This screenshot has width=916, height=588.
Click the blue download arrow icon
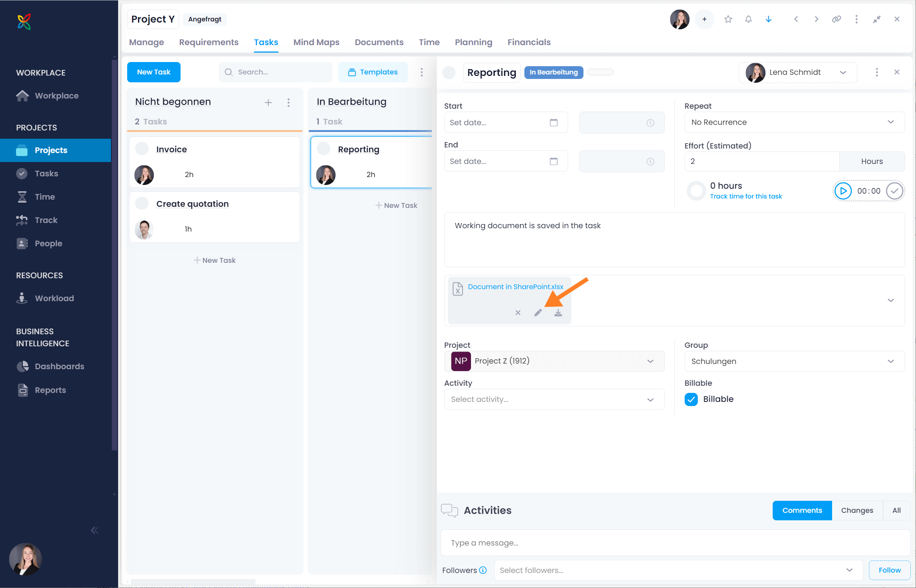(x=769, y=19)
